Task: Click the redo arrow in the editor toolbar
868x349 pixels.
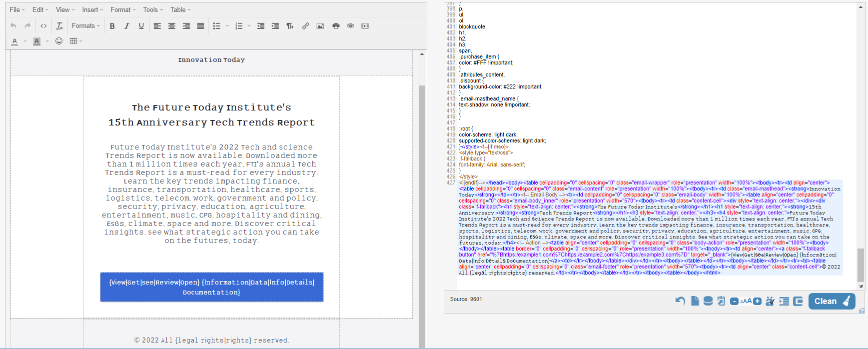Action: [x=27, y=26]
